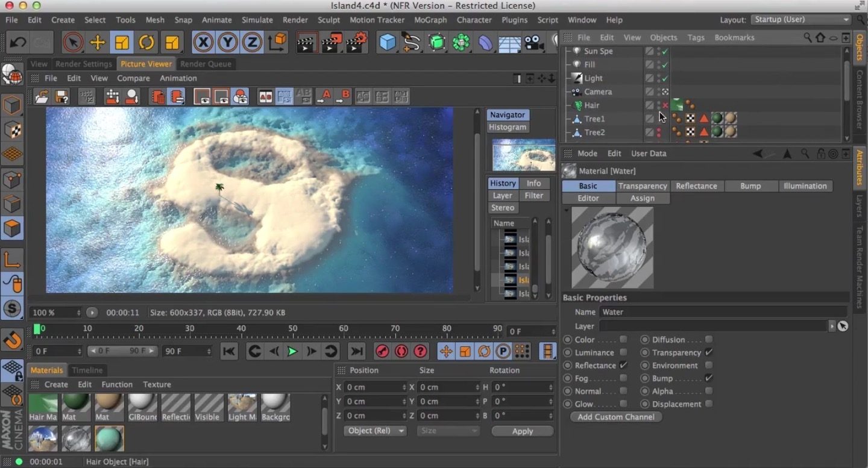The image size is (868, 468).
Task: Disable the Reflectance channel checkbox
Action: pyautogui.click(x=623, y=365)
